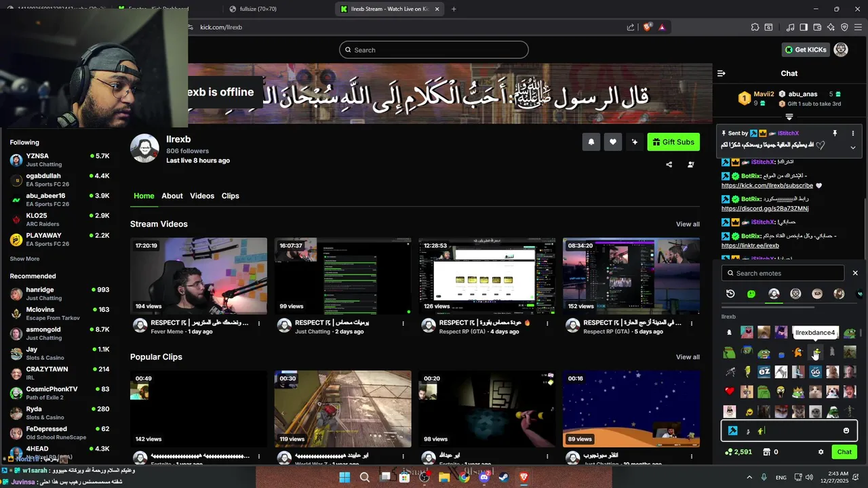
Task: Open asmongold in Recommended list
Action: click(x=60, y=333)
